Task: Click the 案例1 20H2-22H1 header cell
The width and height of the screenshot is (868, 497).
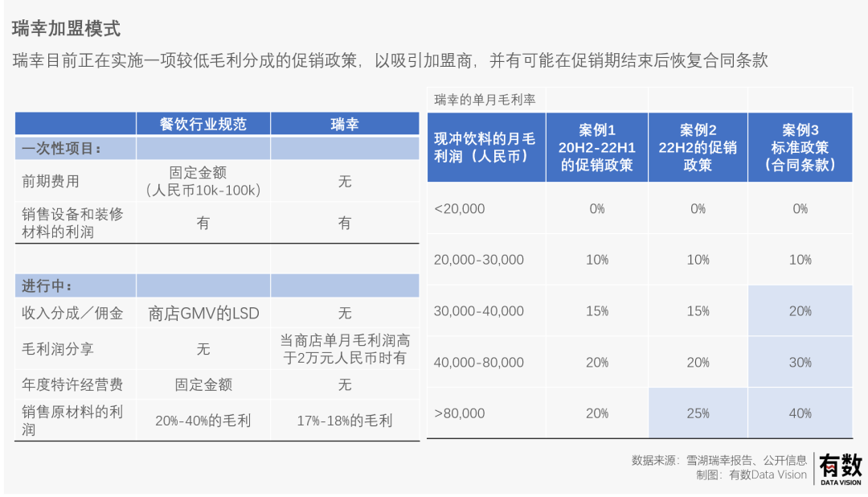Action: click(x=596, y=147)
